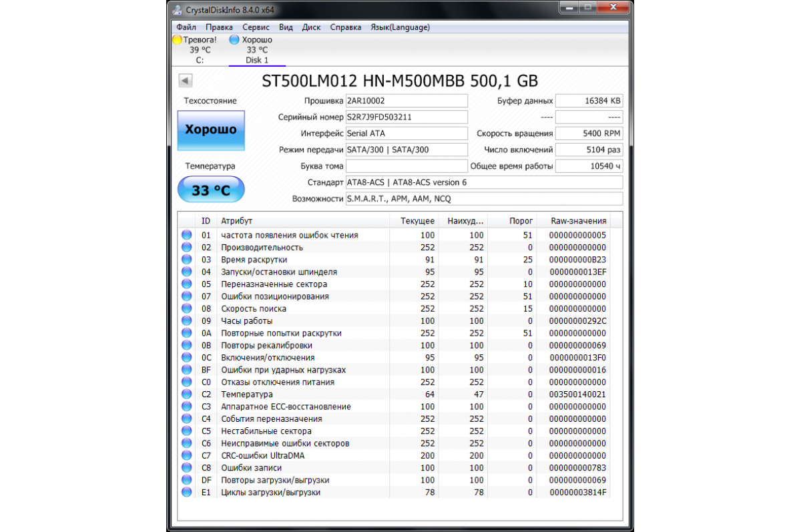Screen dimensions: 801x532
Task: Click the Стандарт field with ATA8-ACS
Action: tap(484, 182)
